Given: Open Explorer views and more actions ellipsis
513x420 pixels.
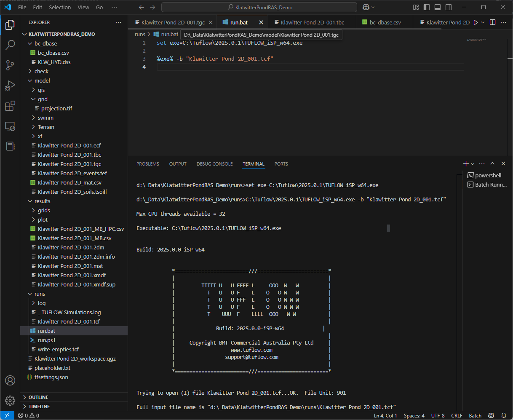Looking at the screenshot, I should (118, 22).
